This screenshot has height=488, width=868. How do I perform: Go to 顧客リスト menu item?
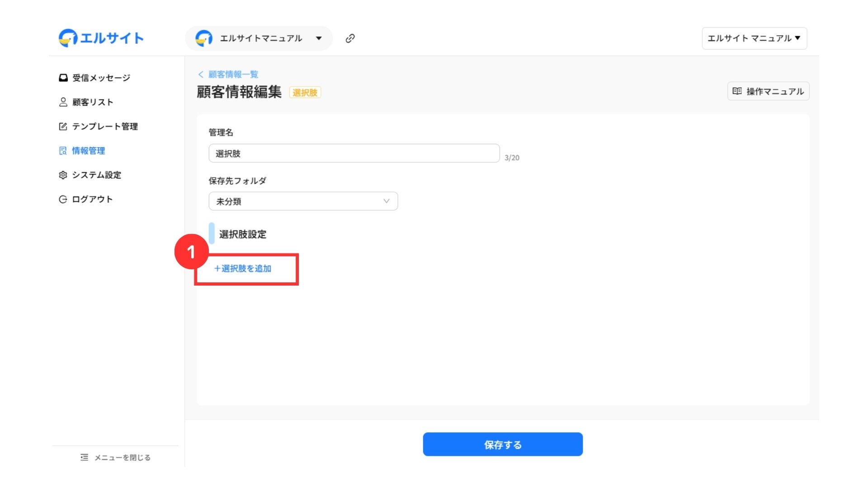93,102
